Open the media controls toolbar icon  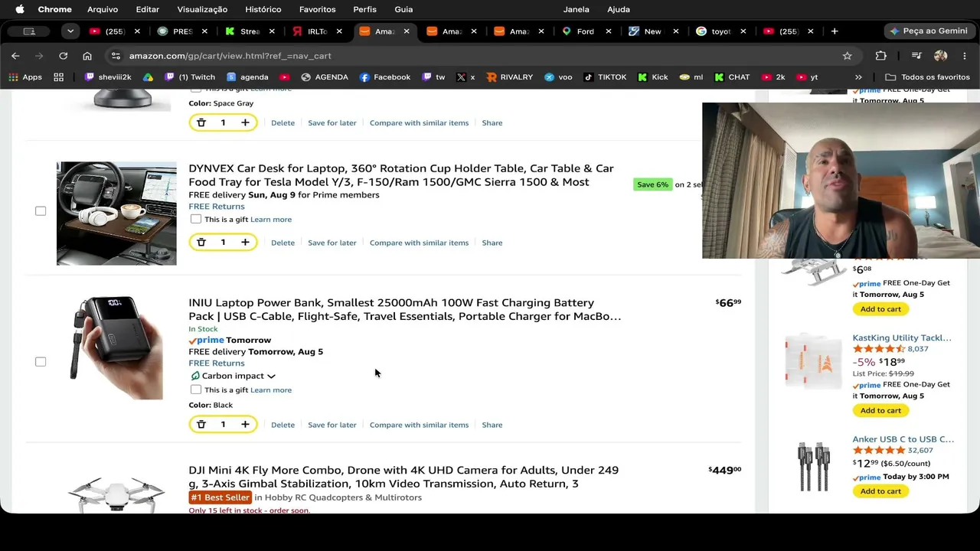pos(916,56)
